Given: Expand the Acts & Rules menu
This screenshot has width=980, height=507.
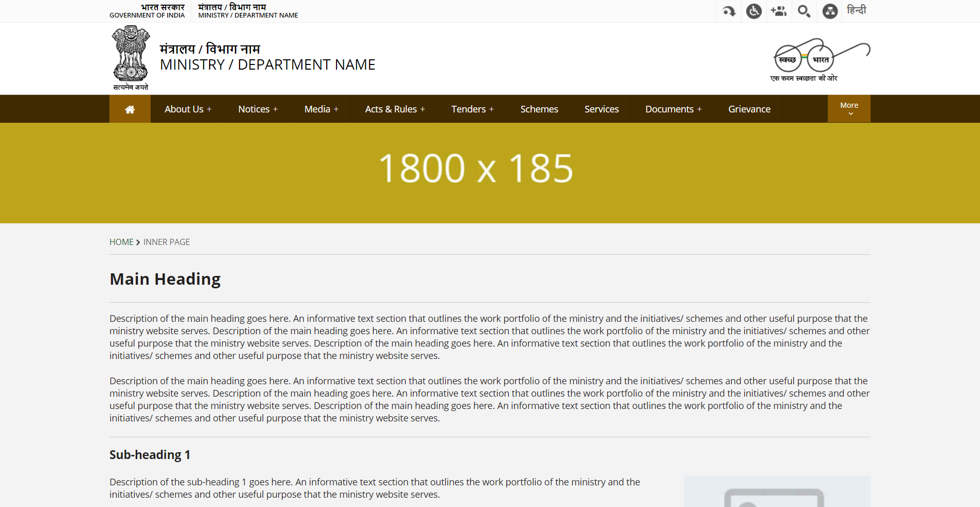Looking at the screenshot, I should (x=394, y=109).
